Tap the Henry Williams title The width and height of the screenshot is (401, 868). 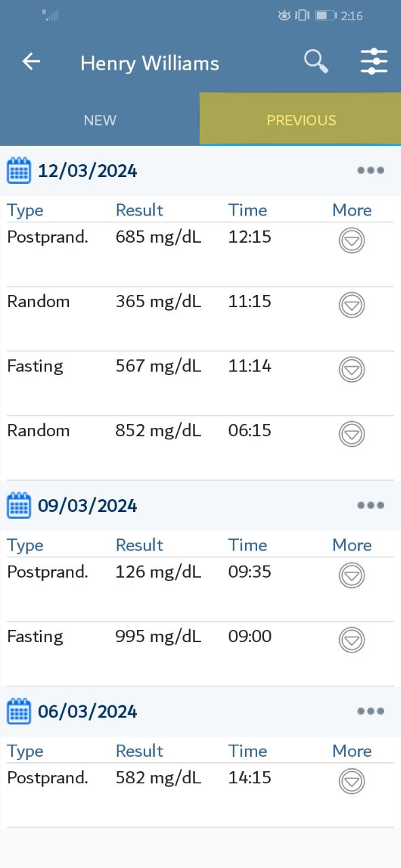coord(150,64)
